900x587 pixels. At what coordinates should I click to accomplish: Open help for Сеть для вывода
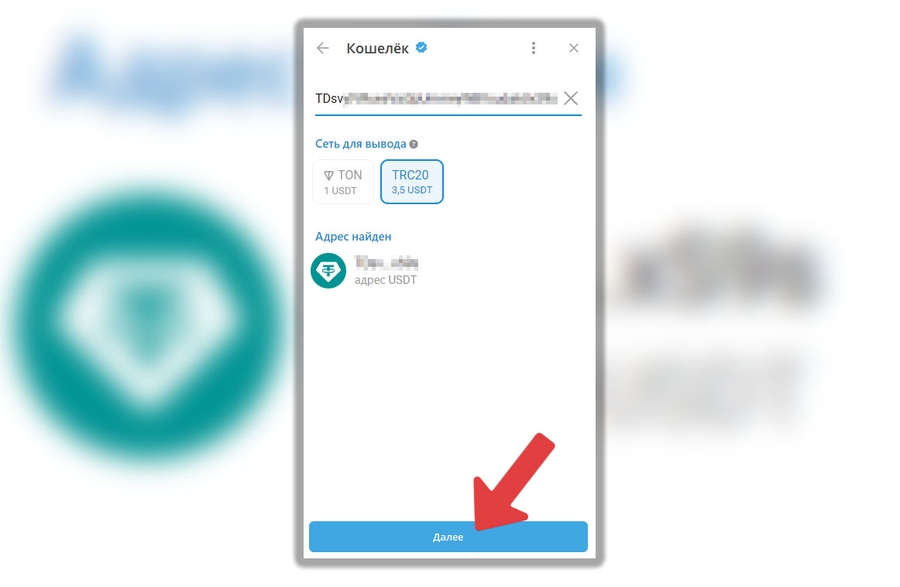coord(414,144)
